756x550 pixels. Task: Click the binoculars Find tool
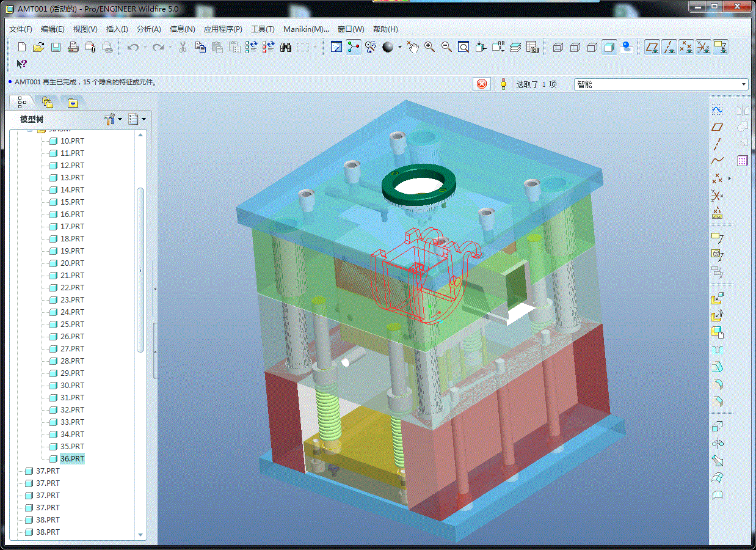click(x=286, y=47)
